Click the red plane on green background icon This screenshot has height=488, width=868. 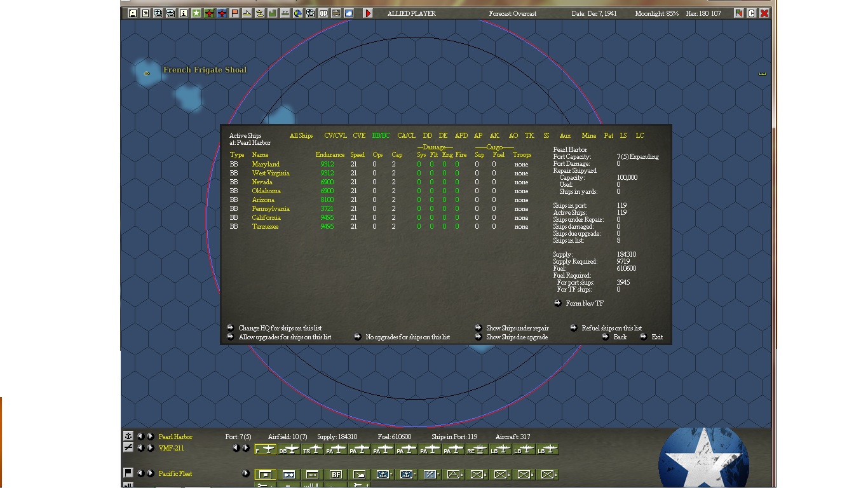pos(209,13)
